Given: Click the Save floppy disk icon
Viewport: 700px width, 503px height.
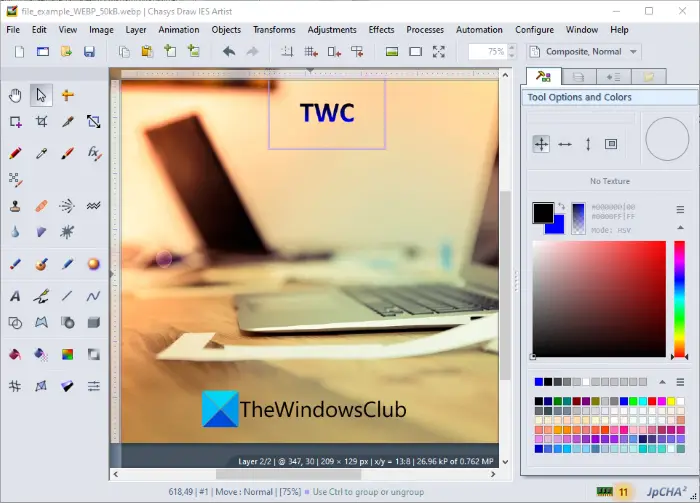Looking at the screenshot, I should (89, 52).
